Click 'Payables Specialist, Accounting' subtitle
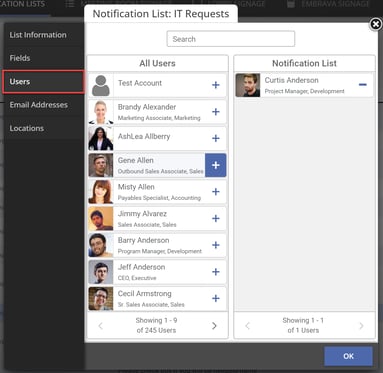Image resolution: width=383 pixels, height=373 pixels. pos(159,198)
